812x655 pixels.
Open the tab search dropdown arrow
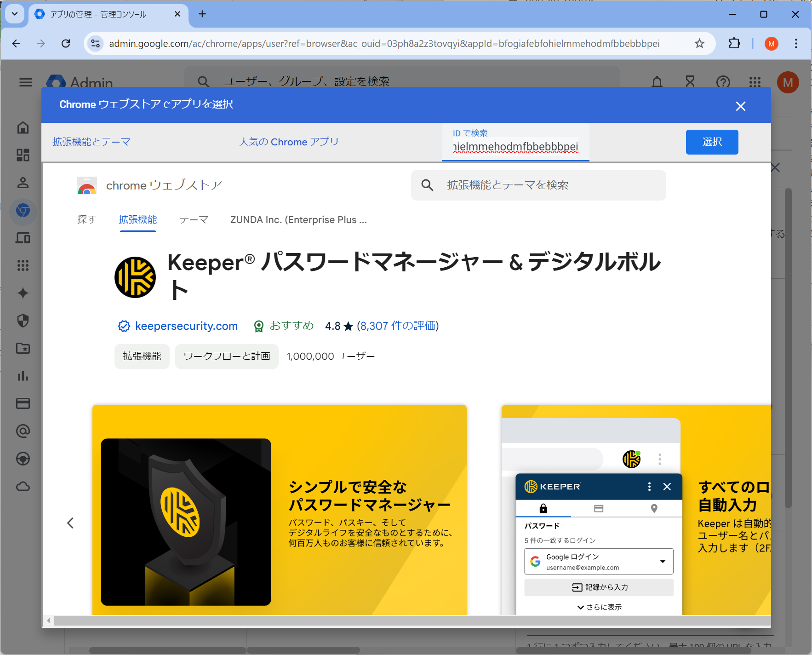(15, 14)
